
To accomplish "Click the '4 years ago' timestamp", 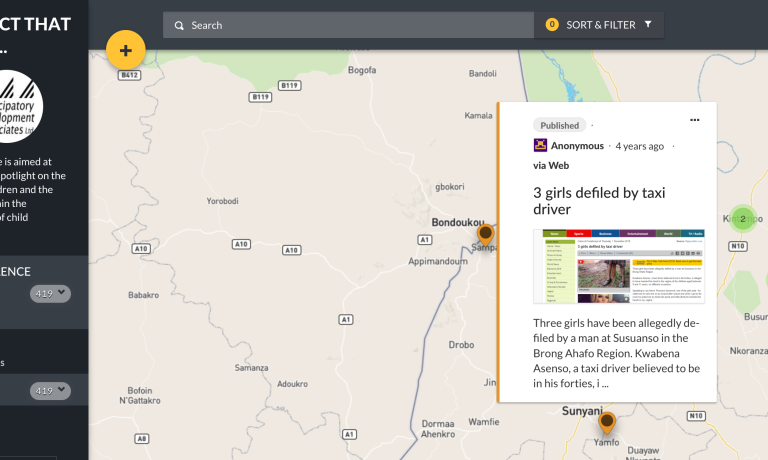I will point(639,146).
